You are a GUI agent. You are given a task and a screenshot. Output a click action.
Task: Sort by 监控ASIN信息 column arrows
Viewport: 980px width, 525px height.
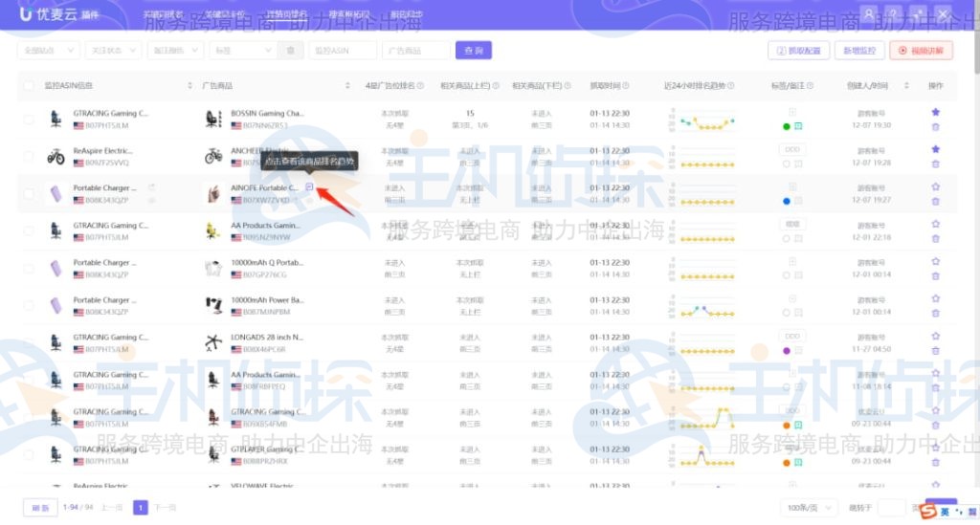coord(189,85)
